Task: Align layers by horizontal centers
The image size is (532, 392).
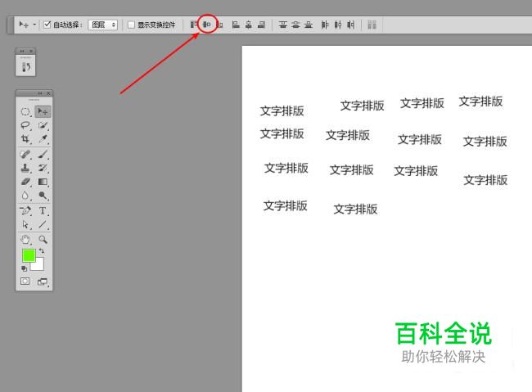Action: click(x=249, y=25)
